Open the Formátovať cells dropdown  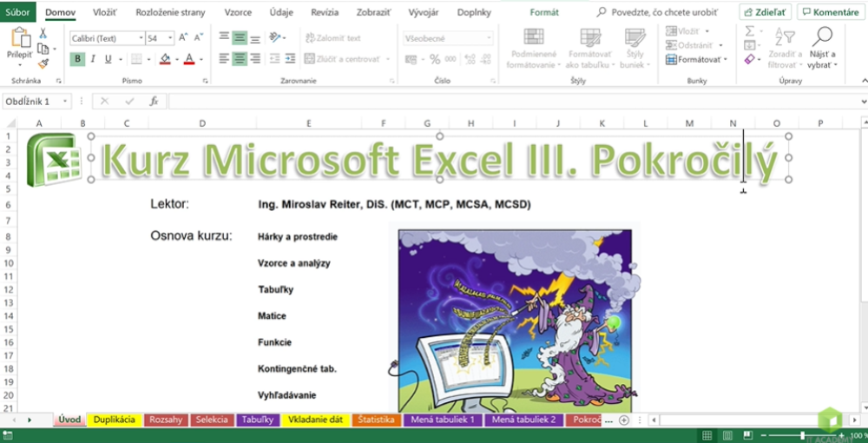(696, 59)
